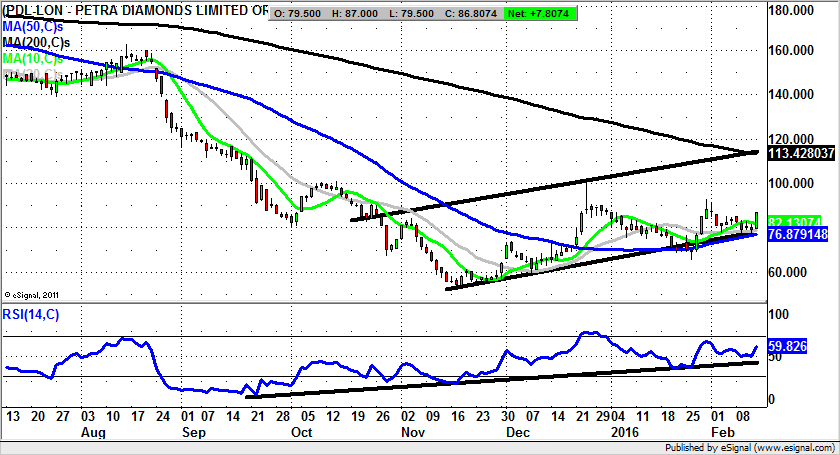
Task: Click the High price value 87.000
Action: pyautogui.click(x=357, y=11)
